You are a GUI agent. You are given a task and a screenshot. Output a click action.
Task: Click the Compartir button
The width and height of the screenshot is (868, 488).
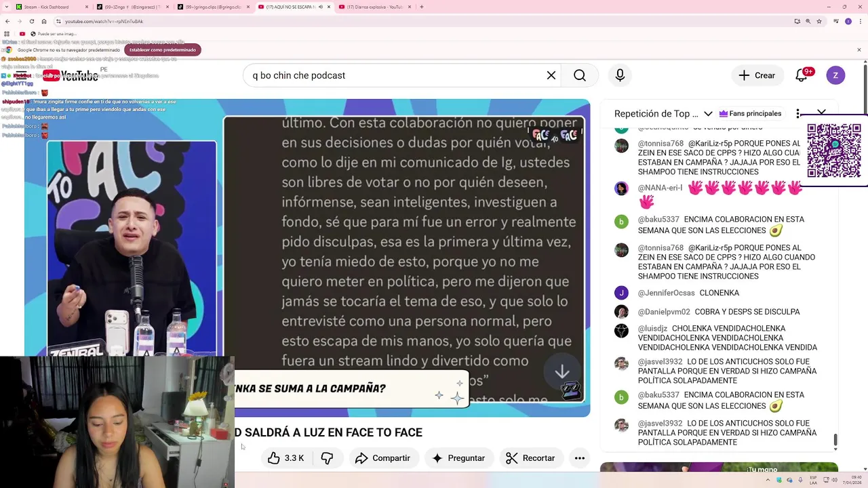coord(383,458)
